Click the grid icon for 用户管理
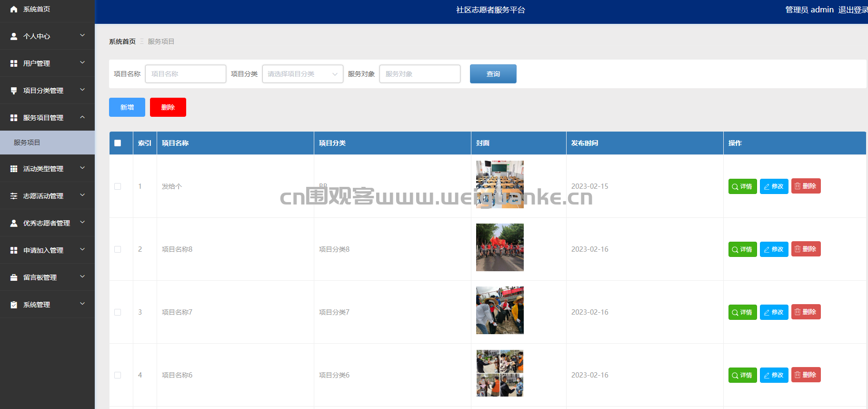 pos(14,63)
